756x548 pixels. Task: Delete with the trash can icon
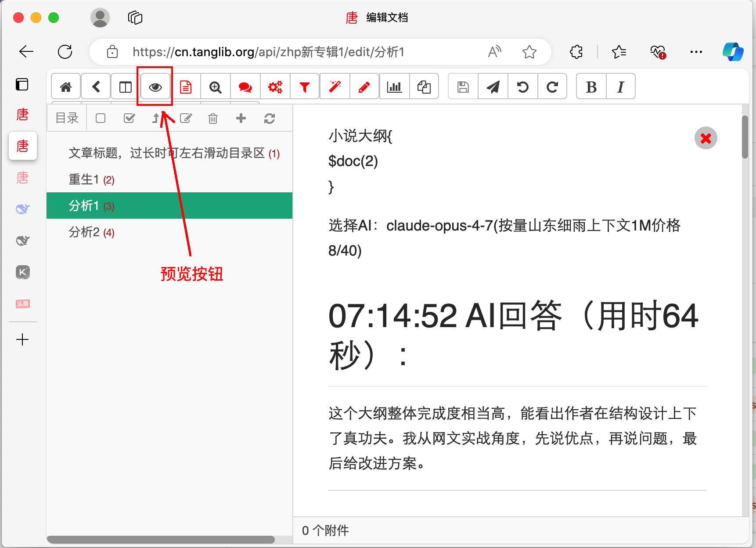pos(213,118)
